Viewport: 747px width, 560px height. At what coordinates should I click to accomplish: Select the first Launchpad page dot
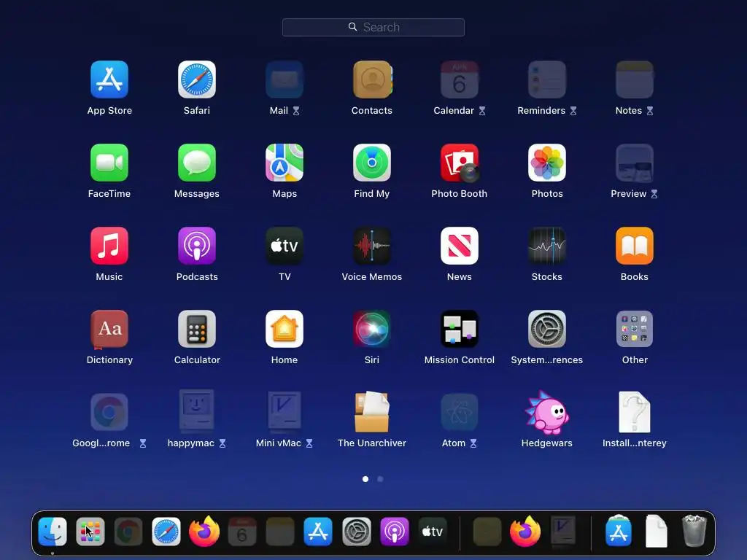click(365, 479)
